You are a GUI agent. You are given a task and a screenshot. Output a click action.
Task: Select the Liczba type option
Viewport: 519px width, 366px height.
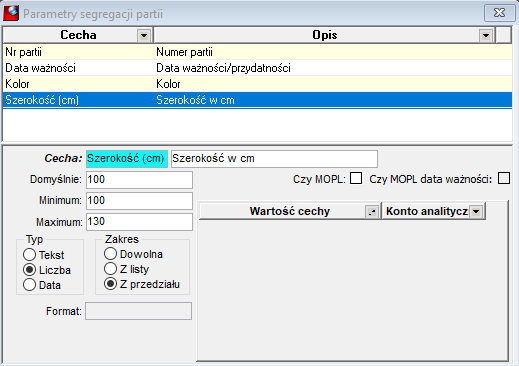29,270
